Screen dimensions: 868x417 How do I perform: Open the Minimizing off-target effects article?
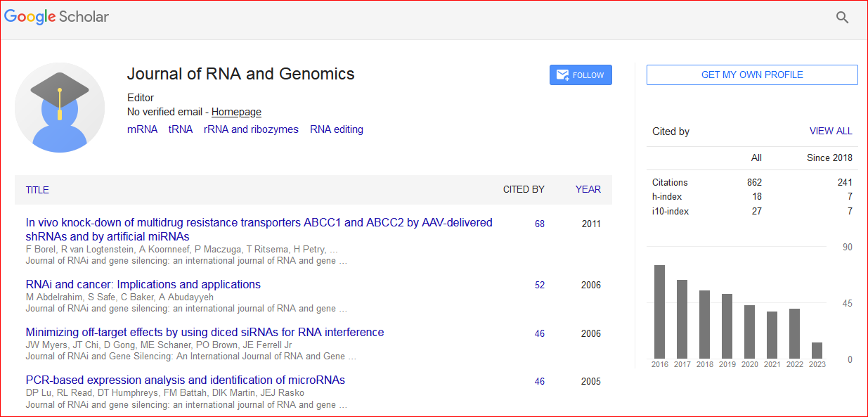click(205, 333)
